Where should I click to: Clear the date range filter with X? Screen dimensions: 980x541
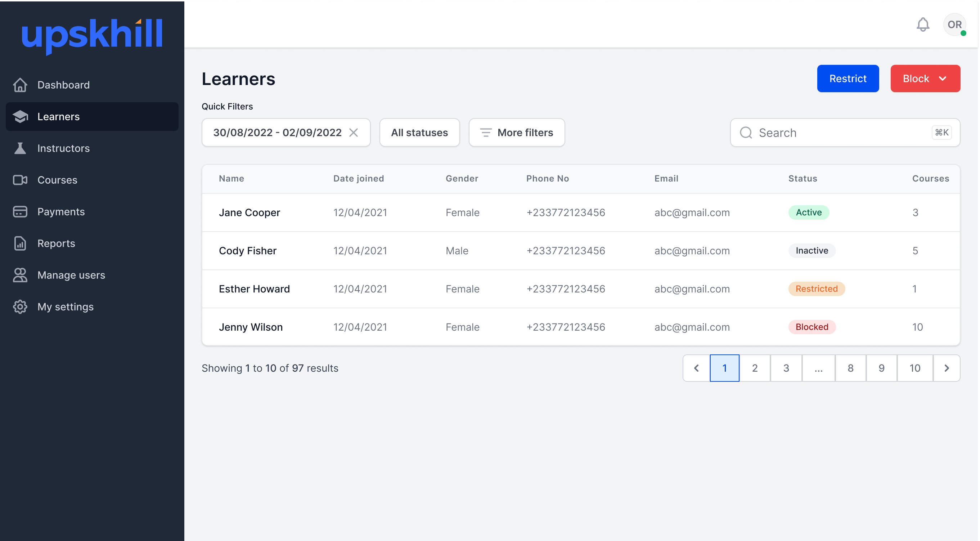click(354, 133)
